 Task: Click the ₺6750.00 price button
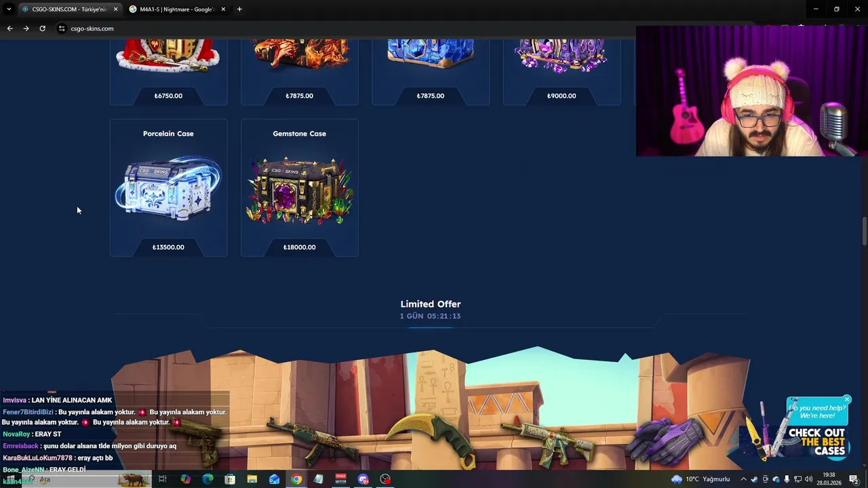tap(168, 96)
